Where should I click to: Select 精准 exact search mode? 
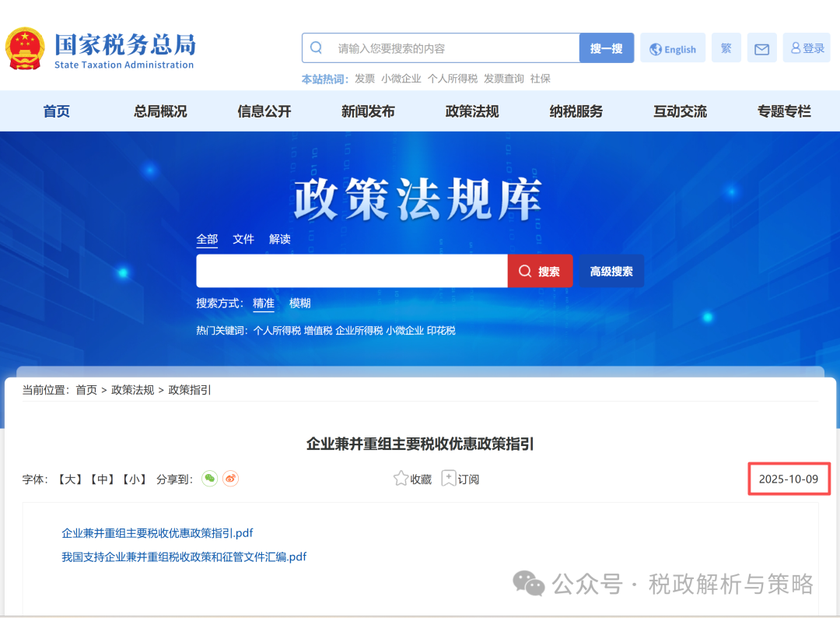tap(264, 304)
